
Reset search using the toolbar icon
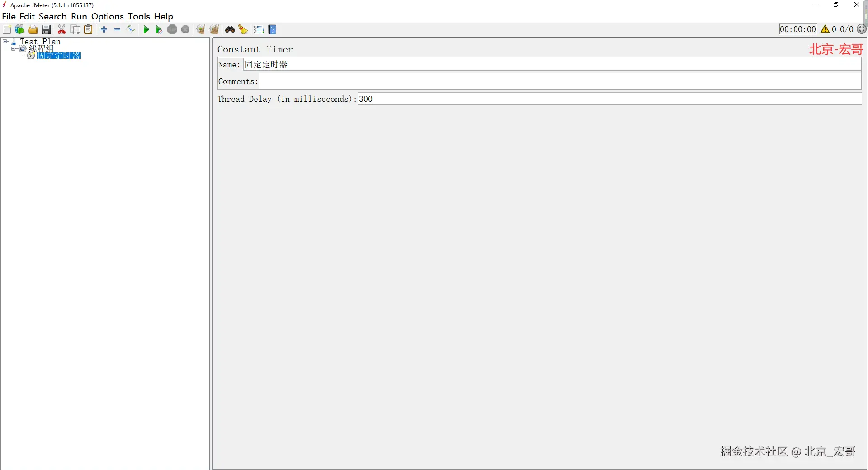tap(243, 30)
